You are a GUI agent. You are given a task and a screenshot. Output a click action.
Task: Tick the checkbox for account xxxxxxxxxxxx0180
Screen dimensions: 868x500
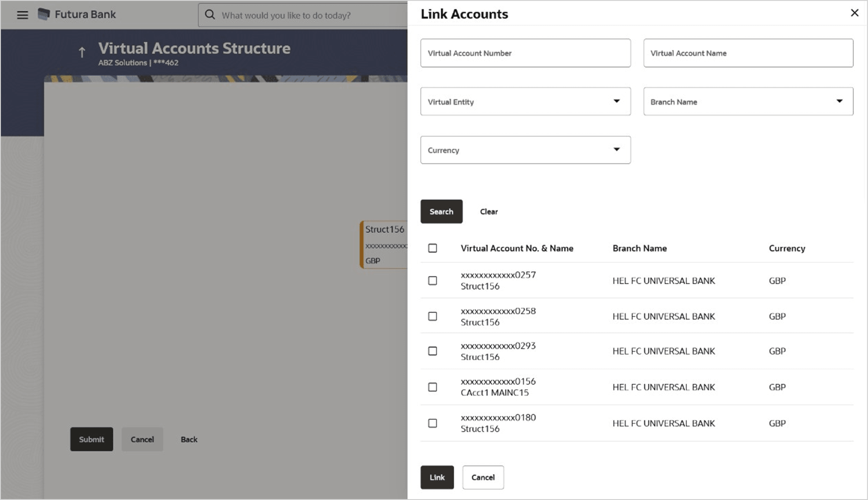click(432, 423)
